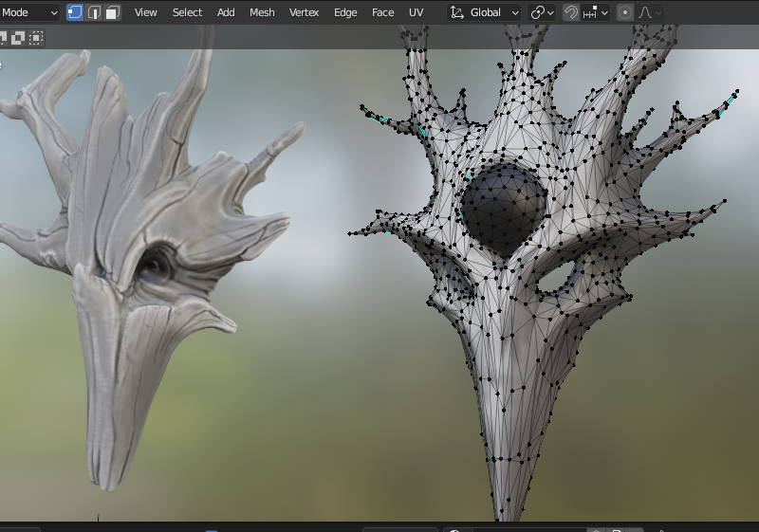
Task: Open the snapping options dropdown
Action: (x=596, y=12)
